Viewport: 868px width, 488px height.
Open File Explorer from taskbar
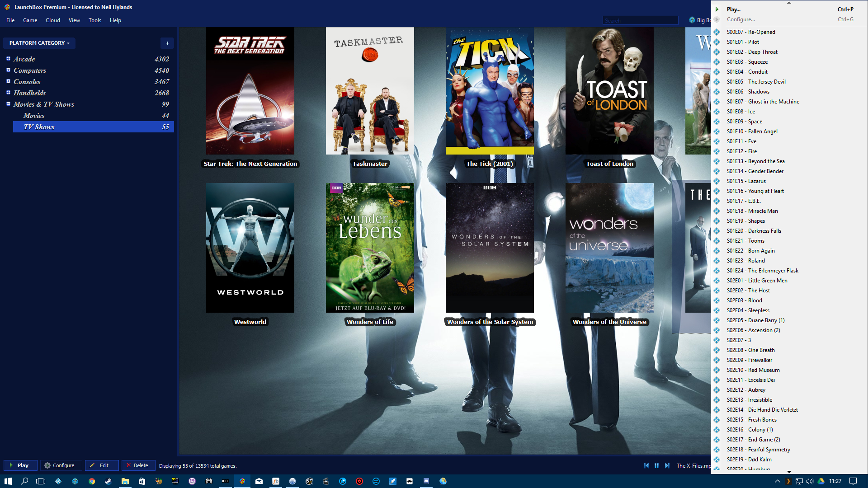(x=125, y=481)
